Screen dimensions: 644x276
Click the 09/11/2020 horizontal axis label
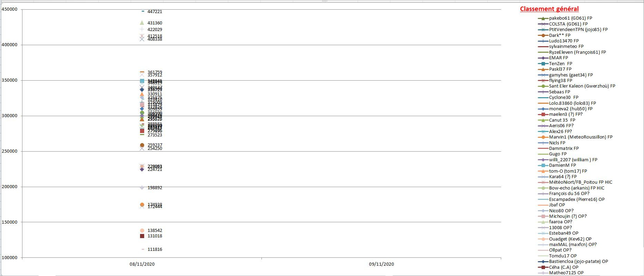(x=382, y=264)
